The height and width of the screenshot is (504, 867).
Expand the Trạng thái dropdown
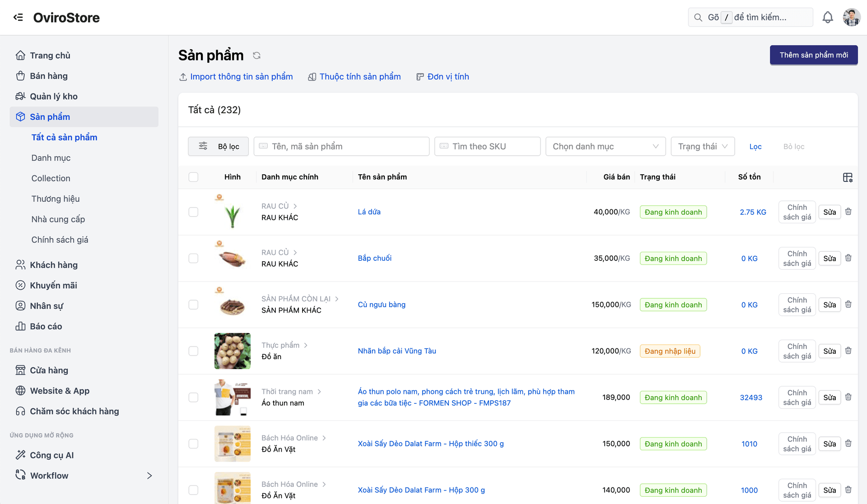click(703, 146)
